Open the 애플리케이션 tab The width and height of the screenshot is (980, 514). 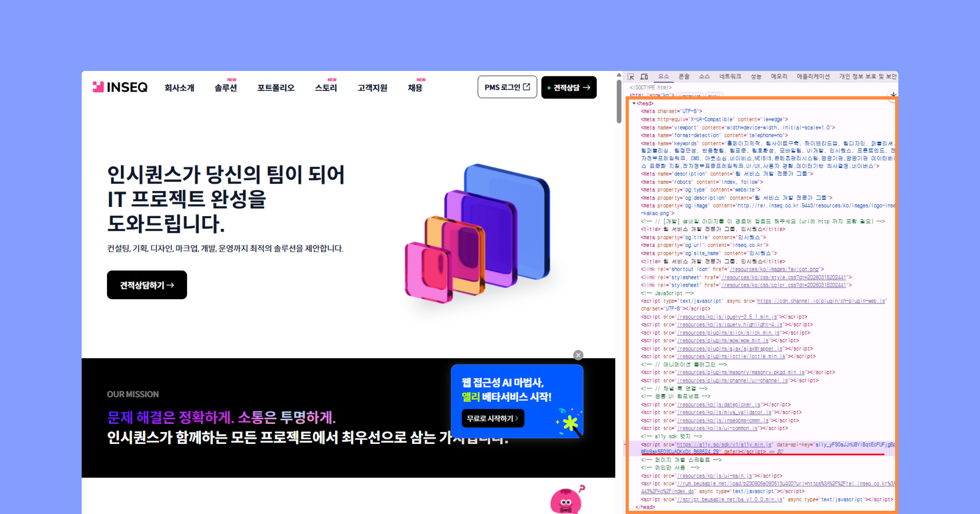tap(813, 76)
